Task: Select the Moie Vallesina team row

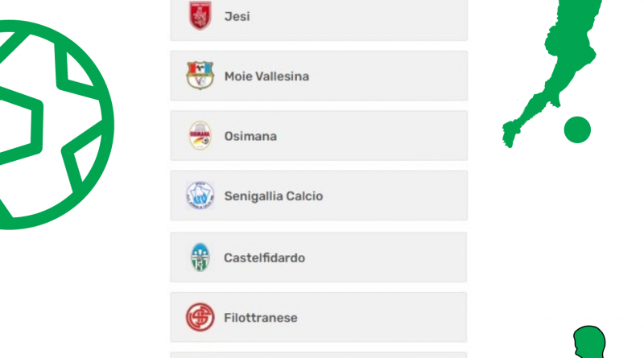Action: (x=319, y=76)
